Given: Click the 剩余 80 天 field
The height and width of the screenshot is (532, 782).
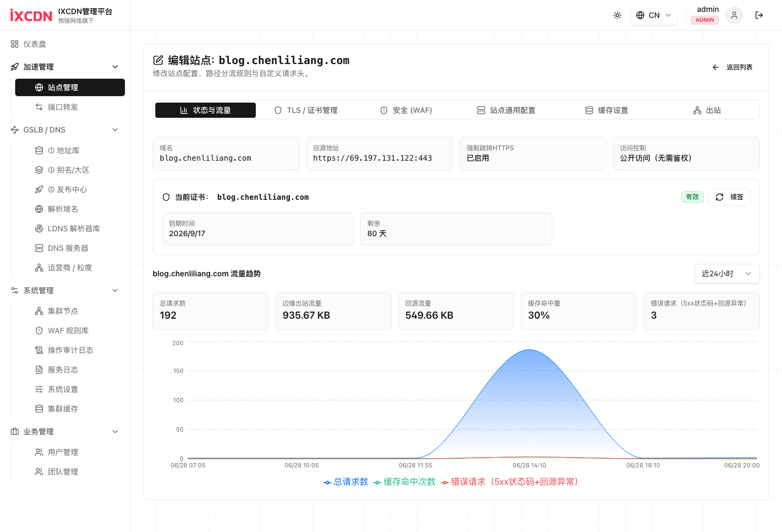Looking at the screenshot, I should (x=456, y=229).
